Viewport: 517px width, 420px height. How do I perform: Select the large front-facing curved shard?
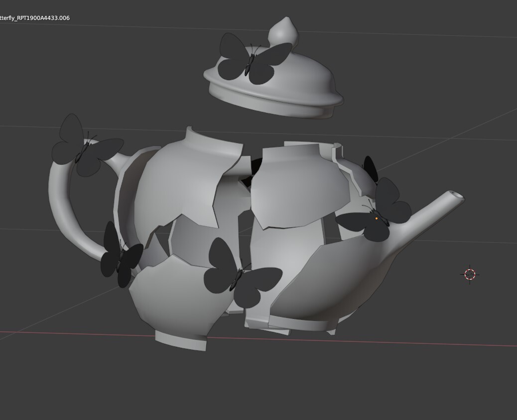[x=294, y=189]
